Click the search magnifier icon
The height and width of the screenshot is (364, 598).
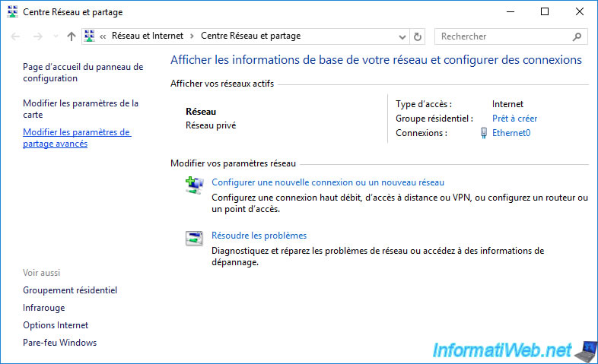(577, 36)
